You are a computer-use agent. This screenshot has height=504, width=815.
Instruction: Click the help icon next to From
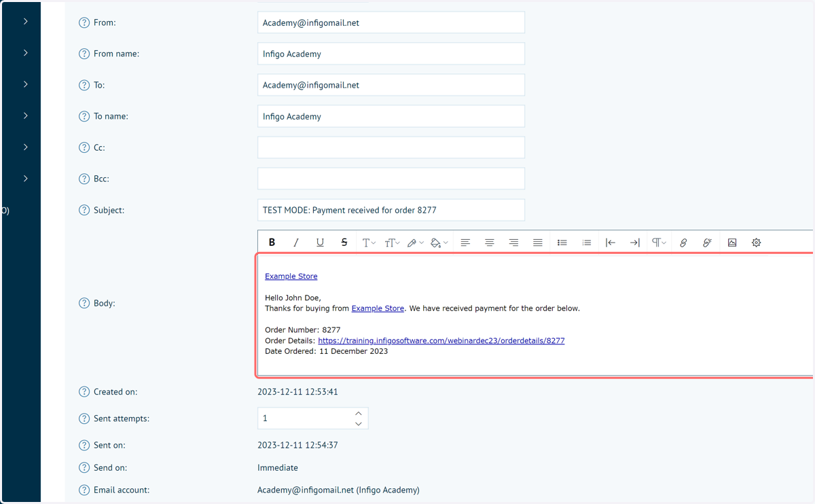coord(84,22)
